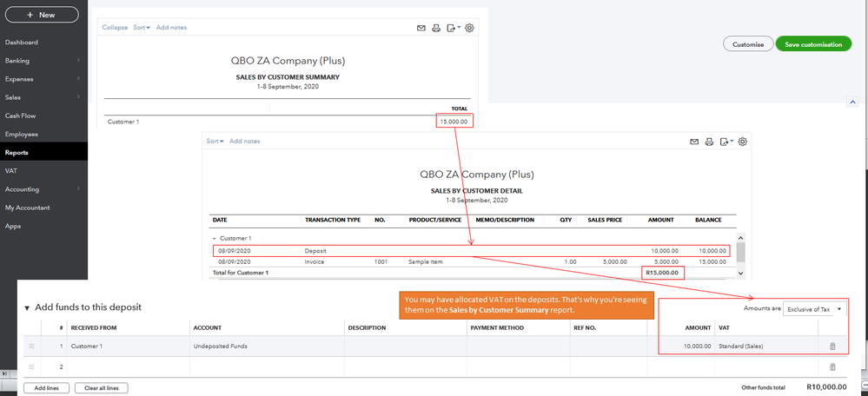Open VAT in sidebar
Image resolution: width=868 pixels, height=396 pixels.
tap(11, 171)
